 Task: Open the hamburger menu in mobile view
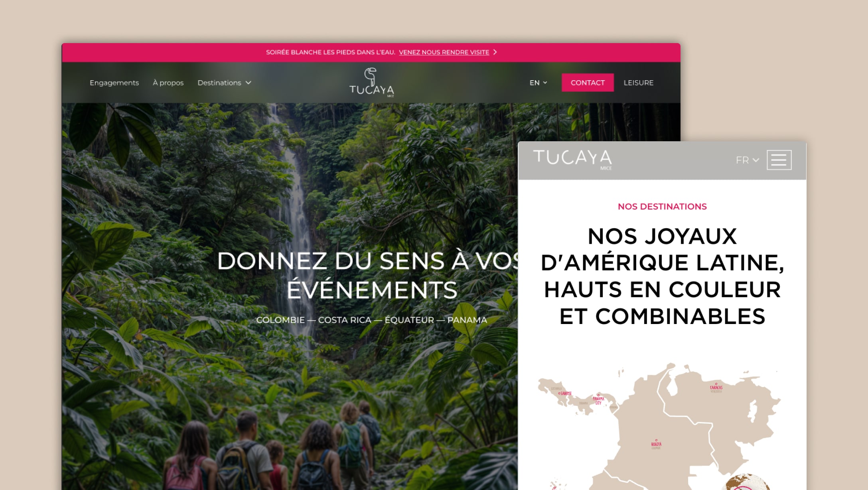pos(779,160)
